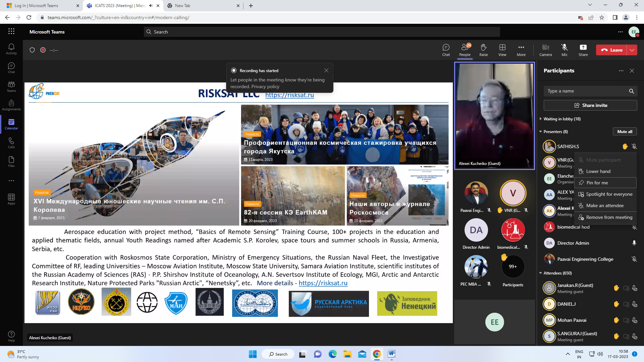This screenshot has width=644, height=362.
Task: Open Word from the Windows taskbar
Action: (391, 354)
